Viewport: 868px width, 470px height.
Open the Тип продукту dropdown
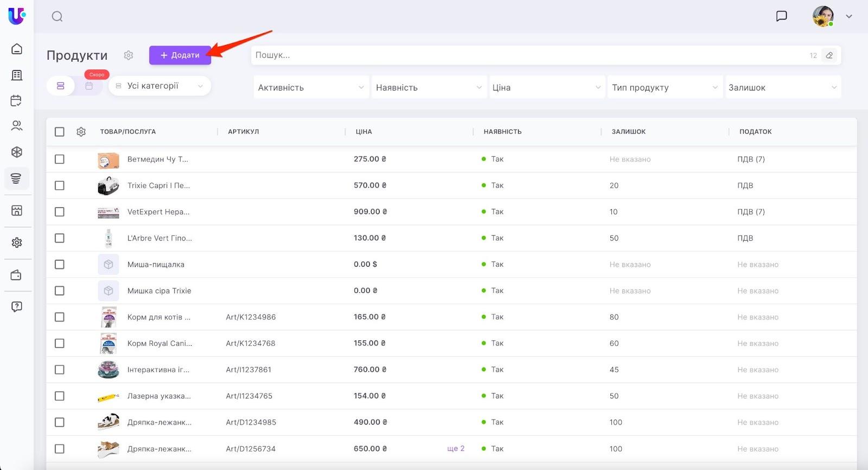[x=665, y=88]
